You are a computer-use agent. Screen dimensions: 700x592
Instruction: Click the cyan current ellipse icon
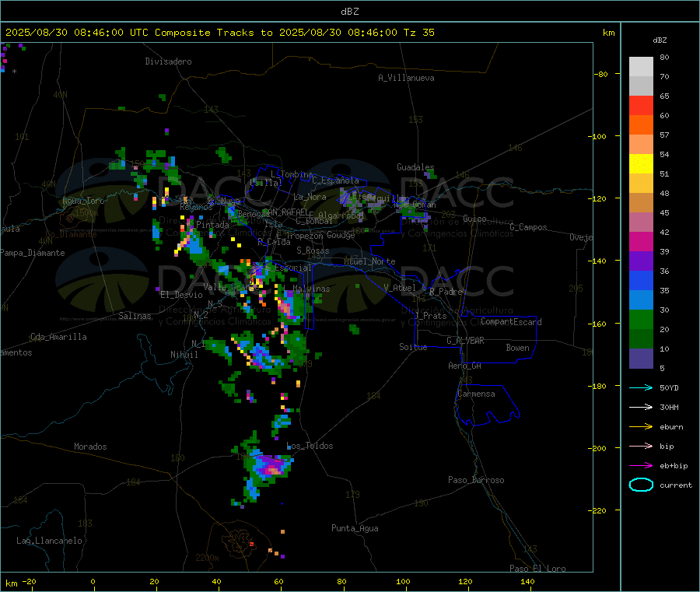coord(641,485)
